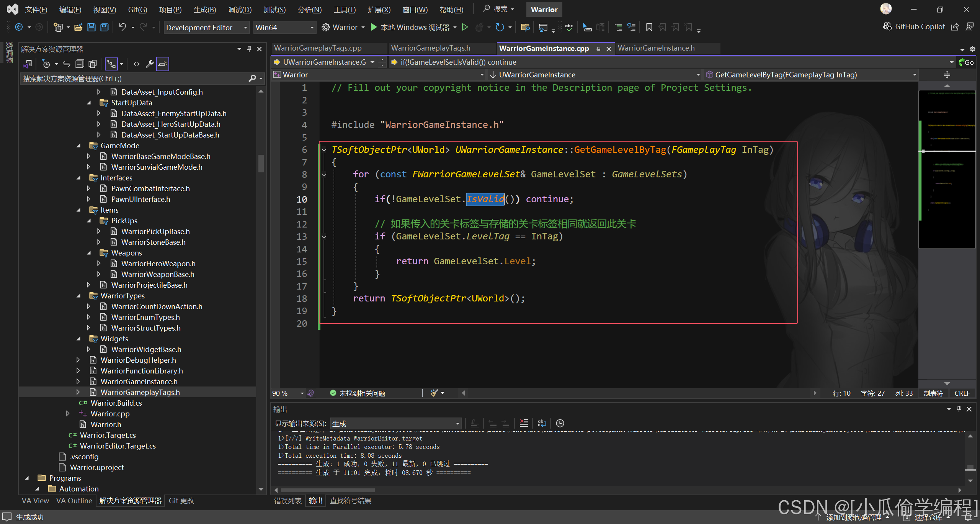The width and height of the screenshot is (980, 524).
Task: Click the Undo arrow icon
Action: [122, 27]
